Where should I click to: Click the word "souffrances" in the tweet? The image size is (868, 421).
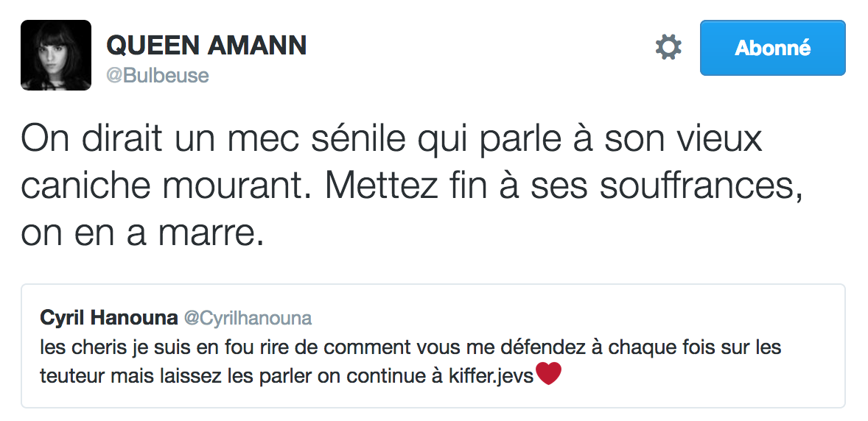point(699,187)
